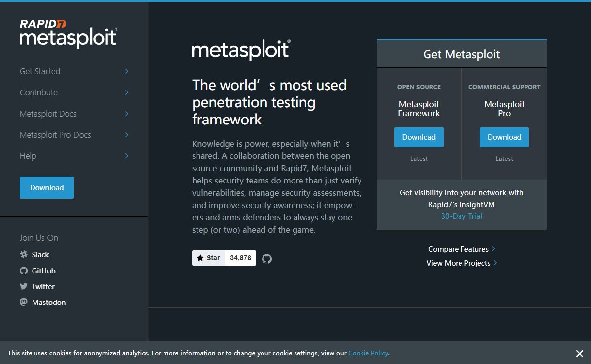Click the Metasploit Framework title text
Screen dimensions: 591x364
(x=419, y=109)
